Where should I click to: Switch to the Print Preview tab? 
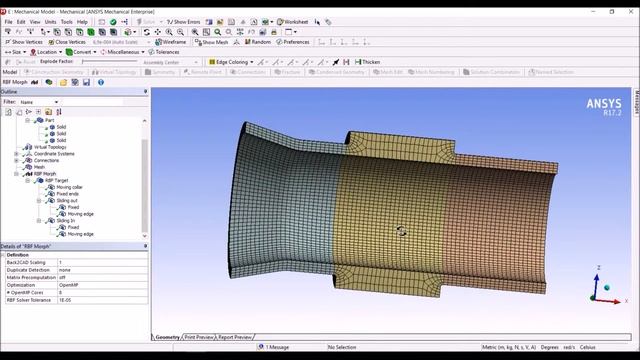pos(199,337)
